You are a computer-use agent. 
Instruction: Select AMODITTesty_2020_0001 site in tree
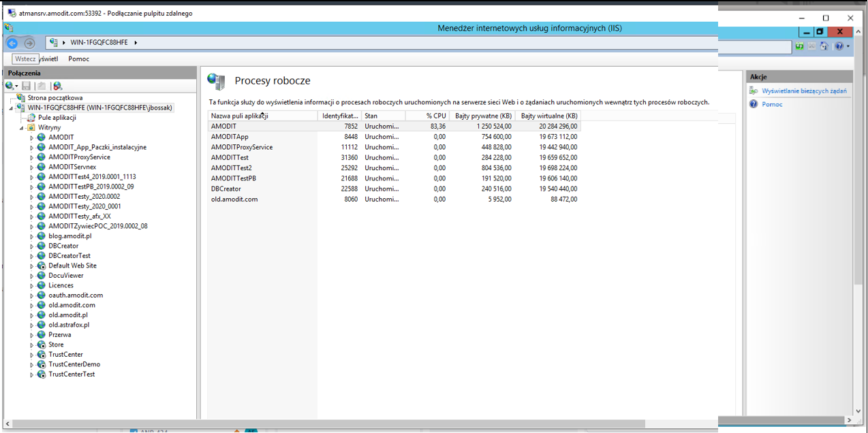point(85,206)
